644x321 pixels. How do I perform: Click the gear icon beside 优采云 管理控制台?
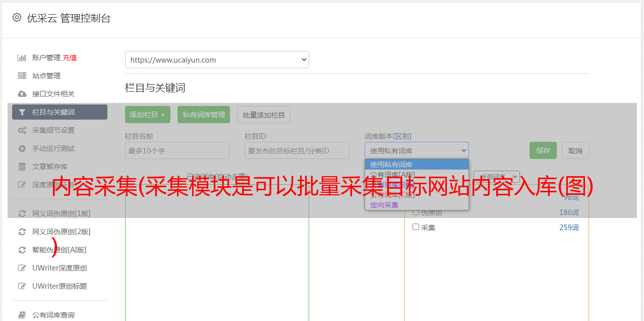pos(17,18)
